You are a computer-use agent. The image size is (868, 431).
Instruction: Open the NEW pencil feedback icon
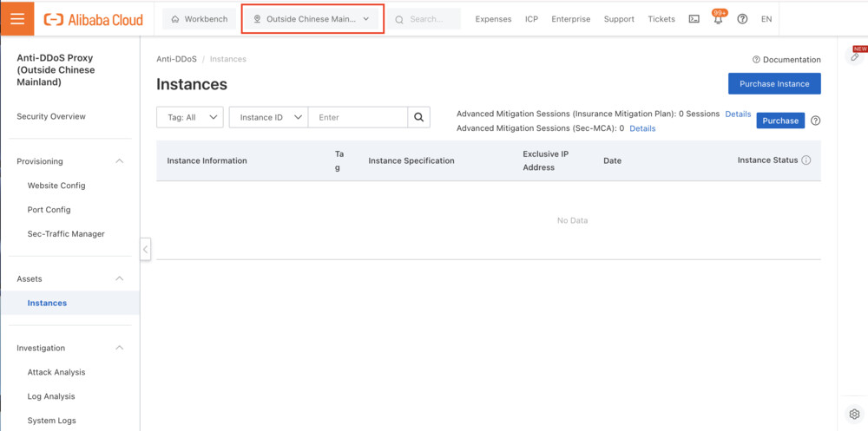(x=856, y=56)
